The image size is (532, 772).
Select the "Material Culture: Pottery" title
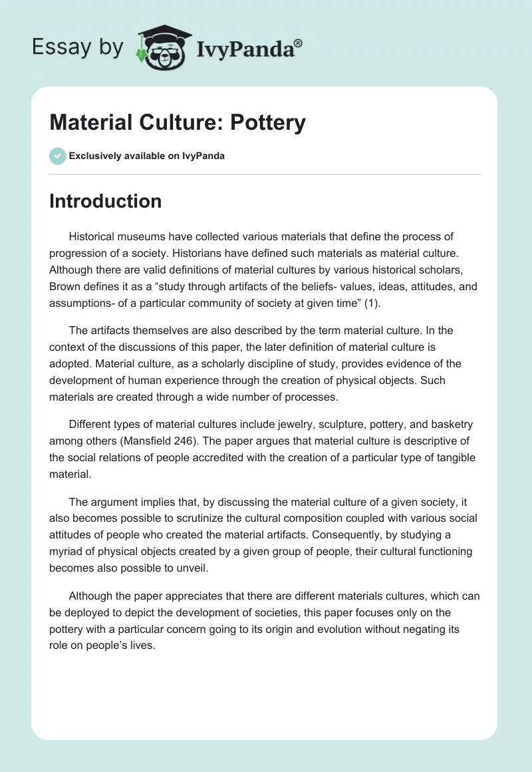(x=178, y=122)
